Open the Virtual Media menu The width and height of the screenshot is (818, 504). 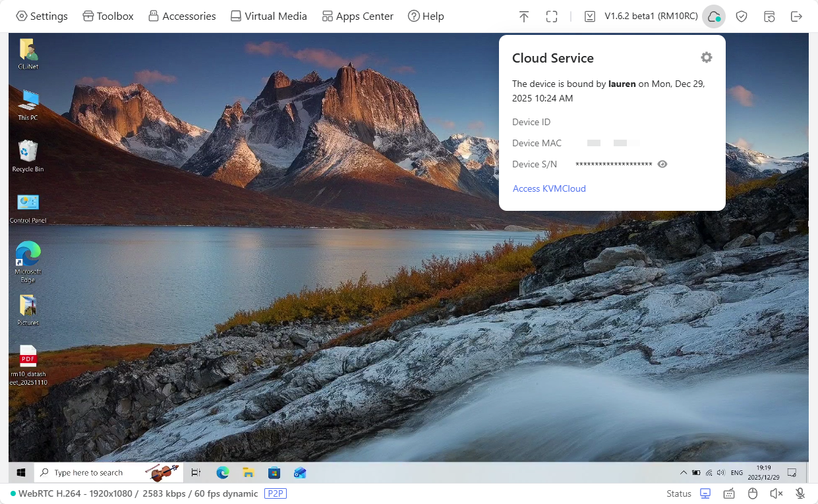pos(268,16)
